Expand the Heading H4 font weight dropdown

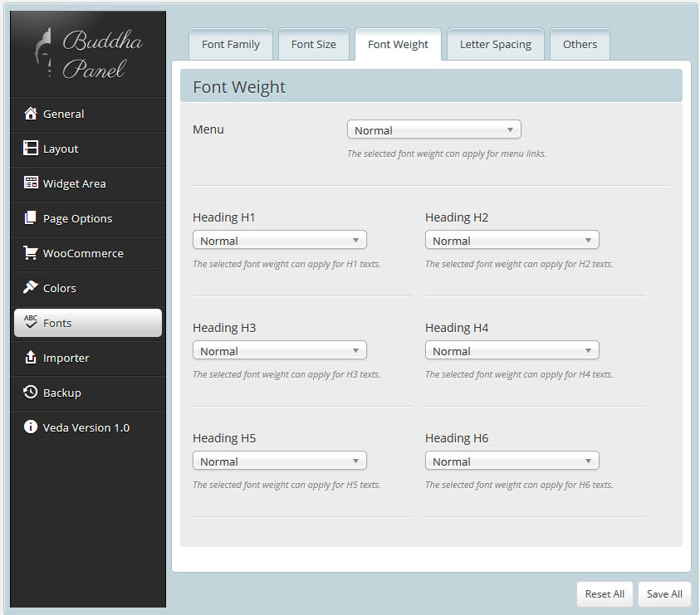(512, 351)
